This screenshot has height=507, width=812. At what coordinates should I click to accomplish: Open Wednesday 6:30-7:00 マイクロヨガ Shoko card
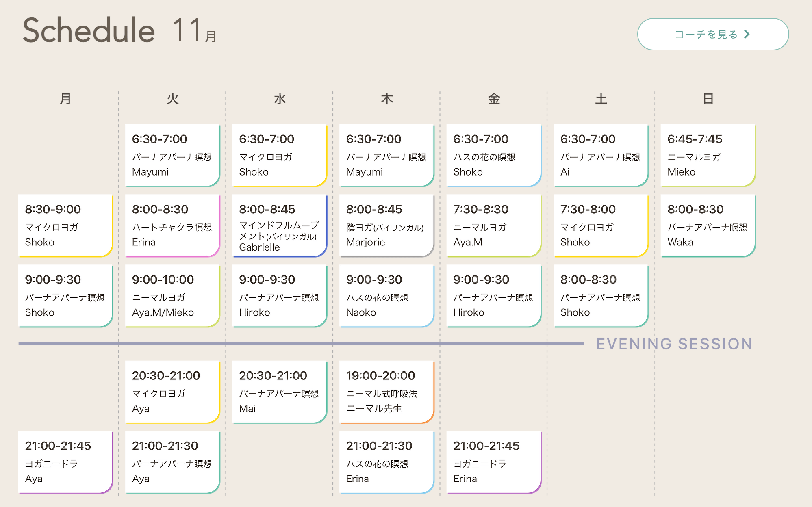click(x=280, y=156)
